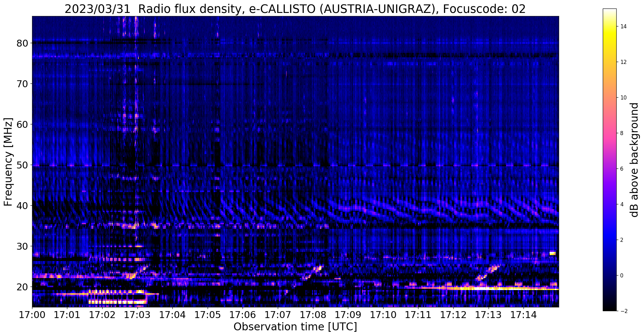644x336 pixels.
Task: Pick the 17:12 time axis label
Action: coord(453,315)
